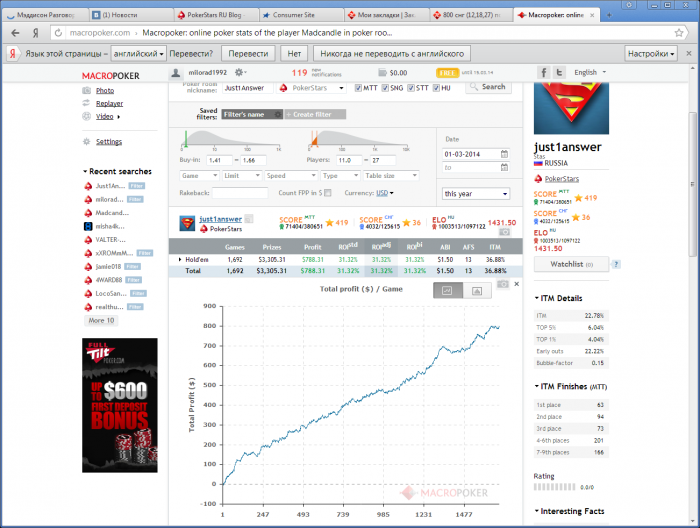
Task: Switch to Consumer Site tab
Action: coord(301,15)
